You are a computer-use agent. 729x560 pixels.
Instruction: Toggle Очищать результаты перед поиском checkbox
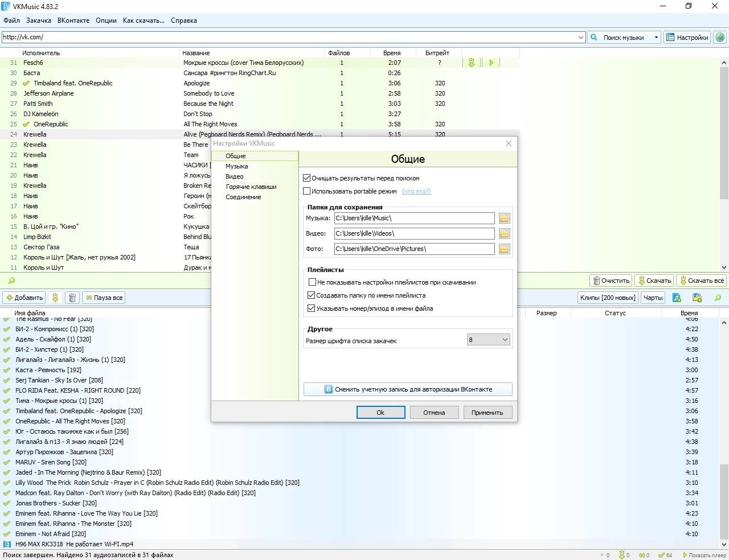[x=307, y=178]
